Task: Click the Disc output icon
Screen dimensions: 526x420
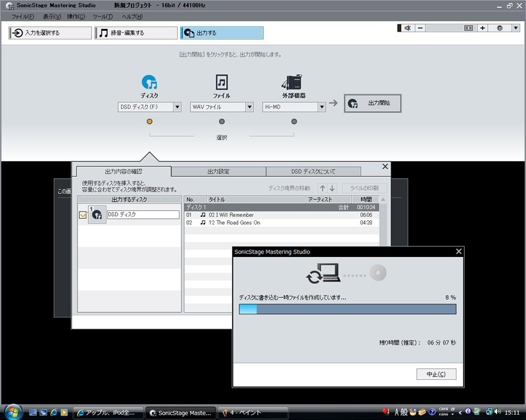Action: click(149, 82)
